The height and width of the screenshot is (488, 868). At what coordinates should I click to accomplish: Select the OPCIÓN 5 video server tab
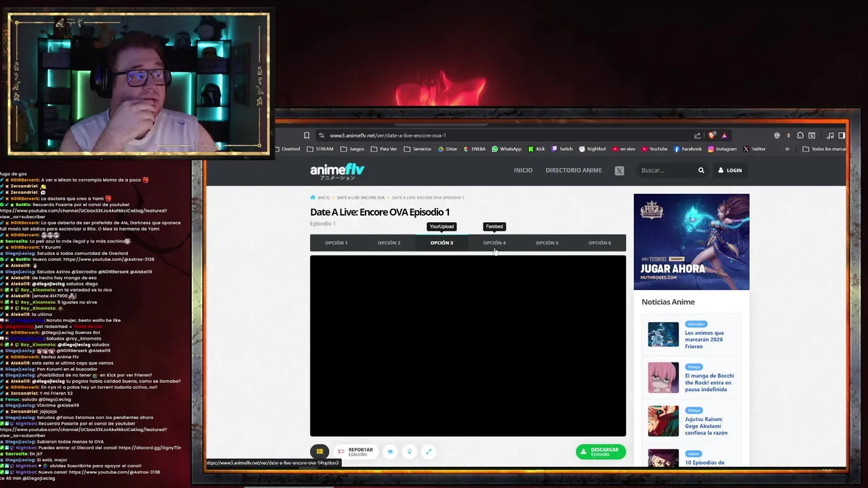pos(547,243)
